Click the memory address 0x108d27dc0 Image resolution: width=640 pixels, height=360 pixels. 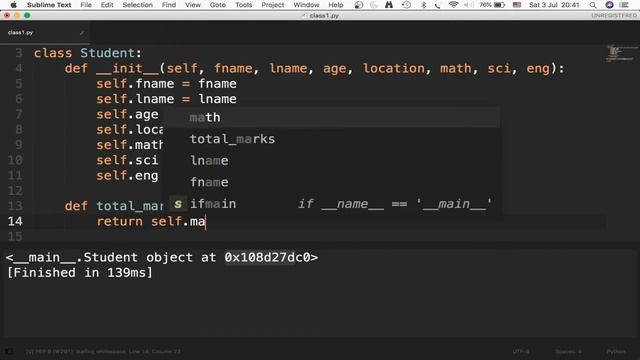(267, 258)
